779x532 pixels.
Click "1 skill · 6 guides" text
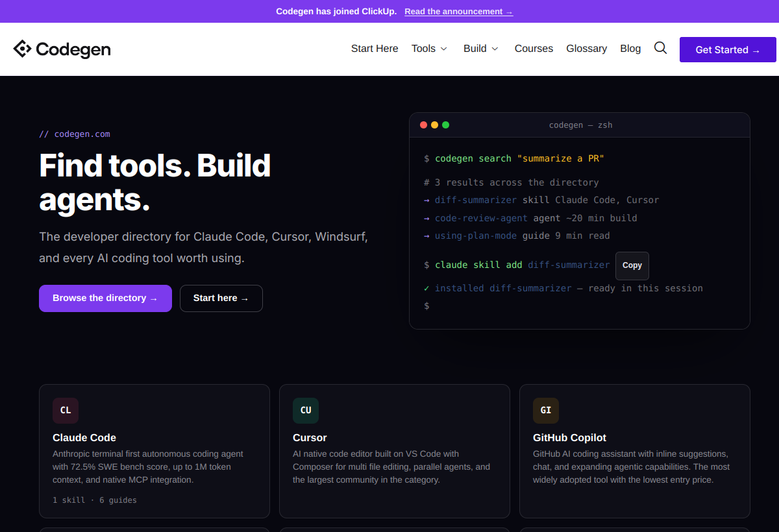tap(95, 500)
